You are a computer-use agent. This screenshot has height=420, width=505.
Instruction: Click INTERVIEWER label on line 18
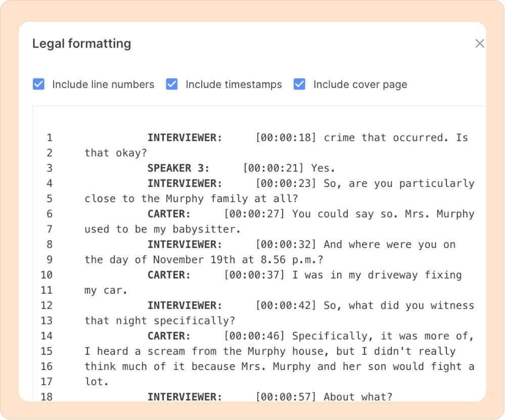pos(185,397)
